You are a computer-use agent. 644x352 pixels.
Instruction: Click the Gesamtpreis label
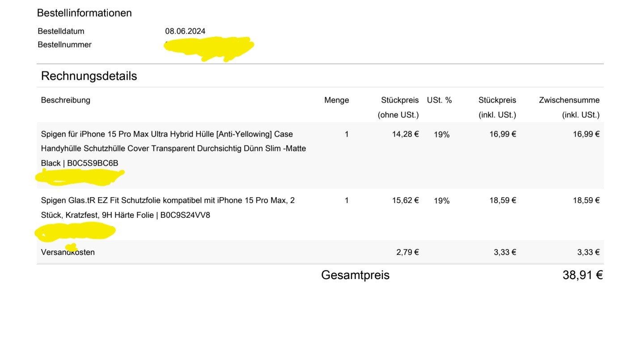point(355,275)
